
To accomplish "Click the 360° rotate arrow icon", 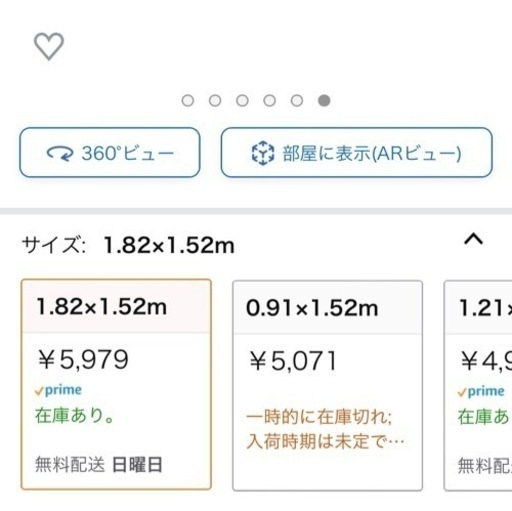I will [60, 154].
